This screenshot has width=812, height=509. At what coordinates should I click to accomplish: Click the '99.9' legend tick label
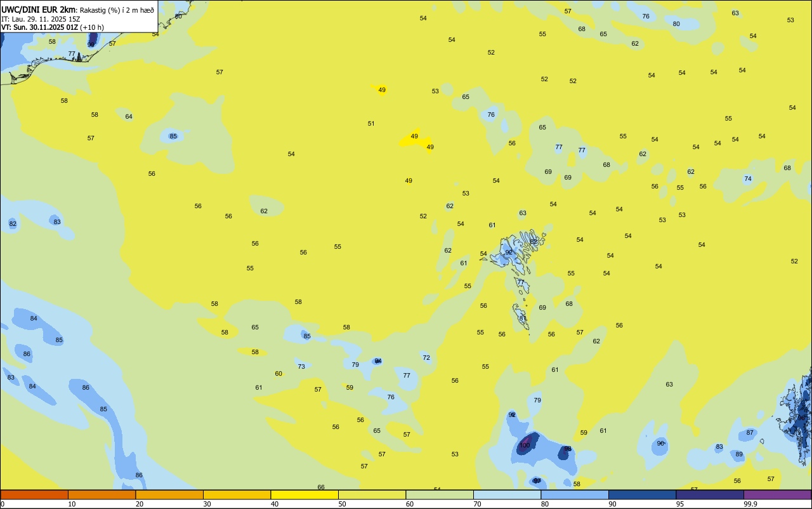coord(750,504)
